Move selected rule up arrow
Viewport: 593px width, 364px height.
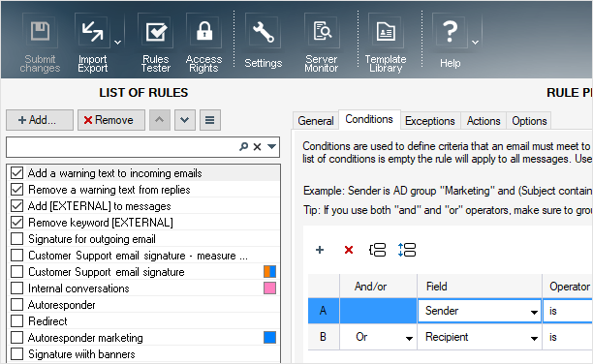click(x=160, y=120)
